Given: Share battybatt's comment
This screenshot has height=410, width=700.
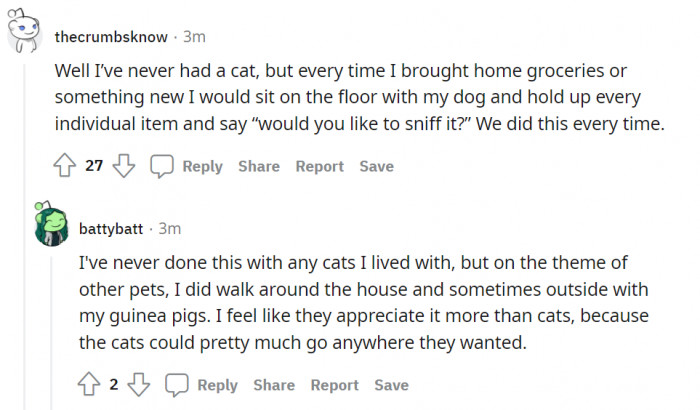Looking at the screenshot, I should coord(273,384).
